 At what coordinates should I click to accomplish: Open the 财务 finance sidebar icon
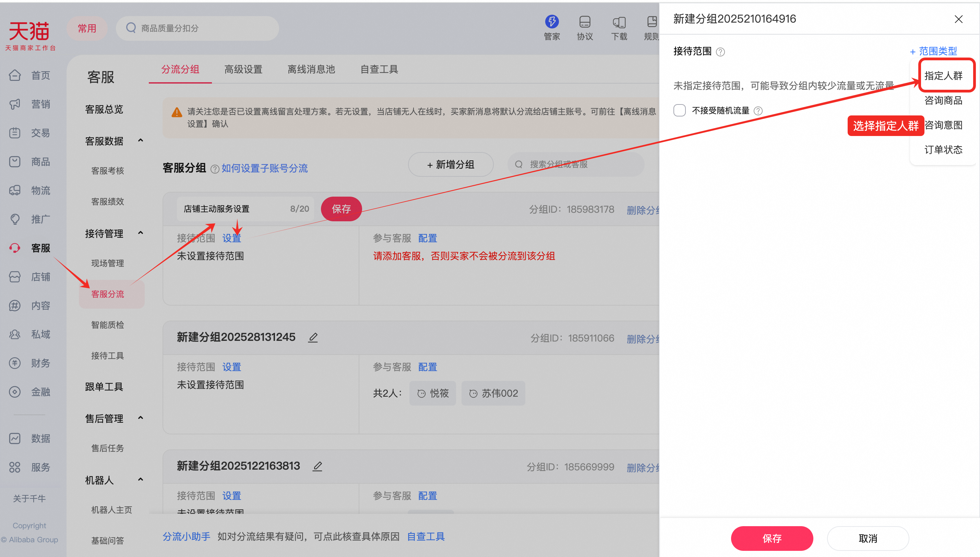[14, 363]
